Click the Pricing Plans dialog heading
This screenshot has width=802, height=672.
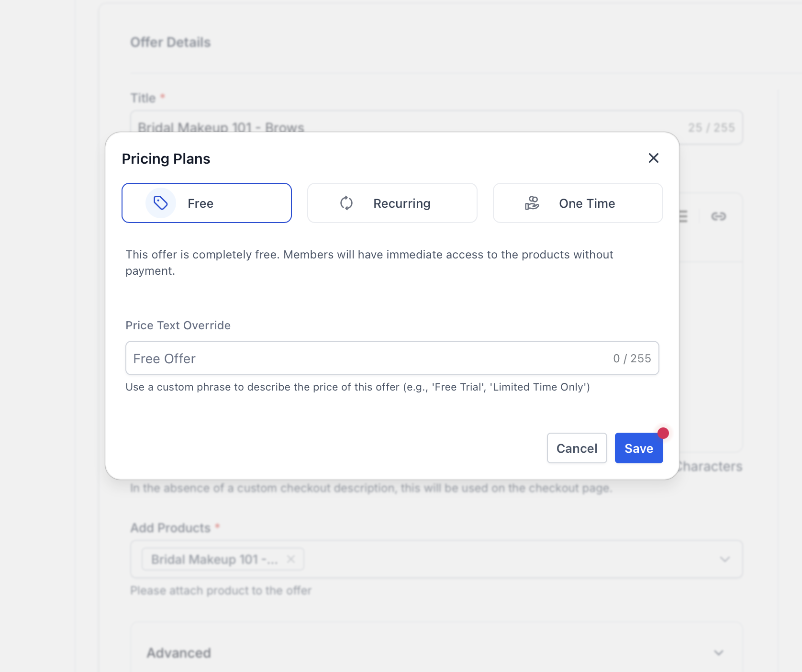tap(166, 158)
